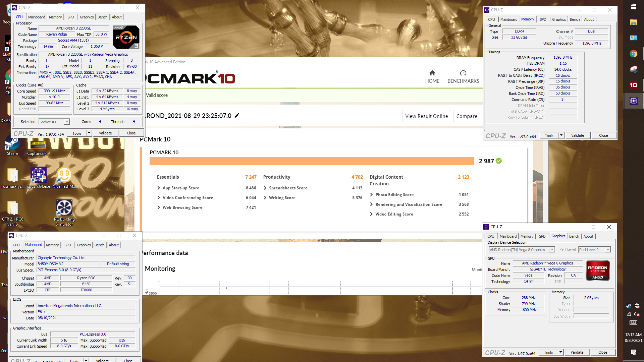644x362 pixels.
Task: Switch to SPD tab in top-left CPU-Z
Action: [70, 17]
